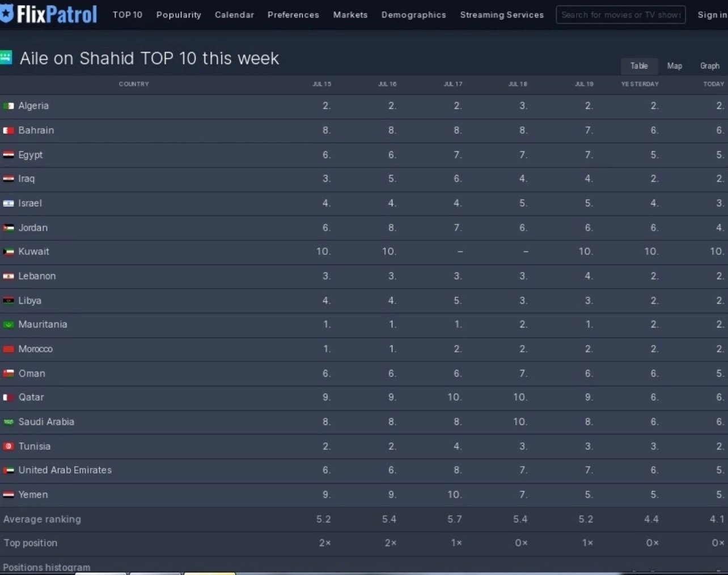Focus the movie or TV show search field
Screen dimensions: 728x575
click(x=621, y=15)
